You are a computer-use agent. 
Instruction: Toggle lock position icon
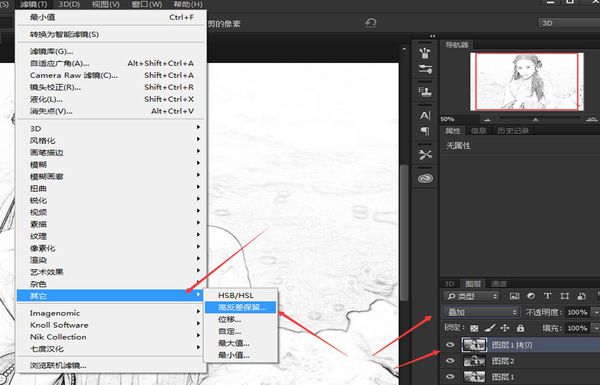pos(505,328)
